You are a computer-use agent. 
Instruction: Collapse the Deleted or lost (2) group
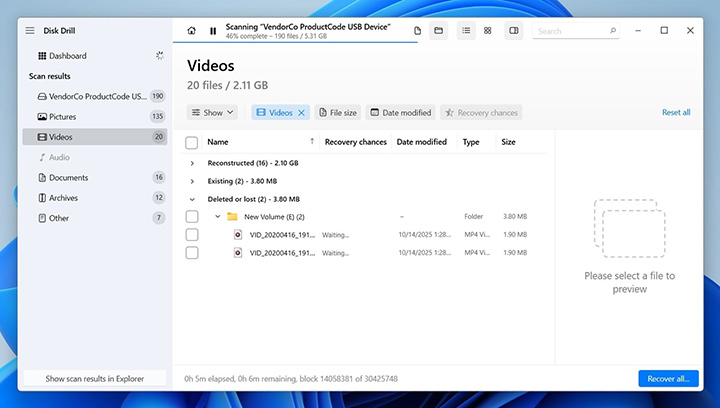click(192, 199)
